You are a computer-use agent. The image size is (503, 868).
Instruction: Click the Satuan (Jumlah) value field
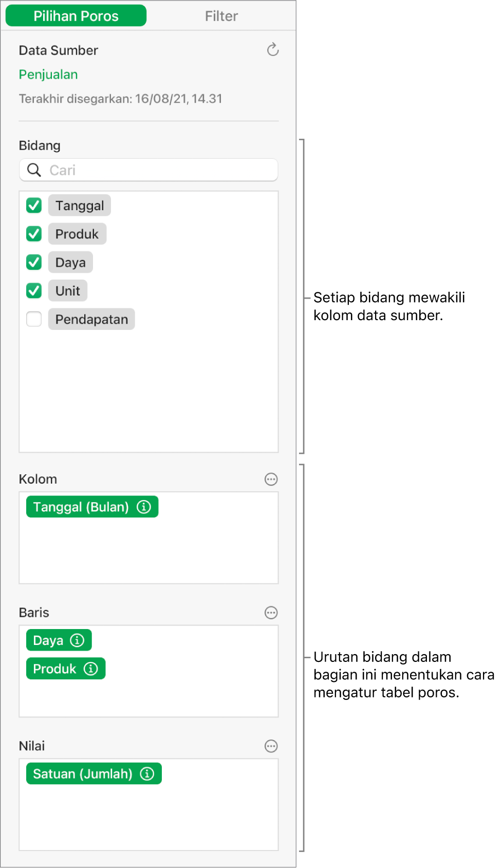click(82, 774)
